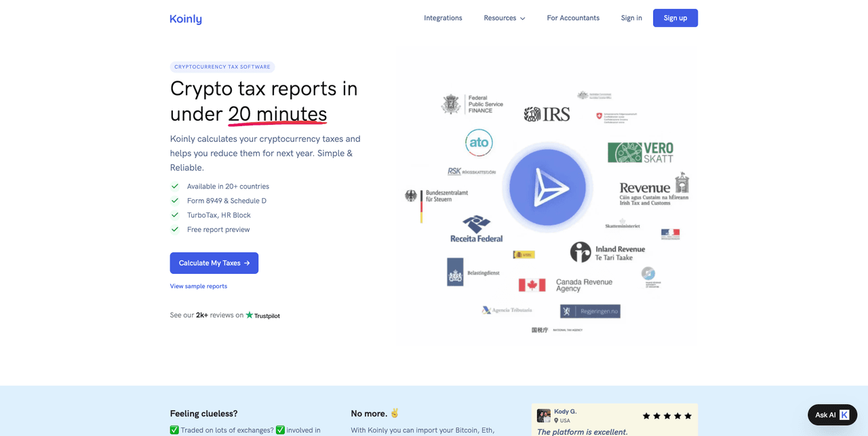Click the Agencia Tributaria logo
The image size is (868, 436).
point(507,310)
